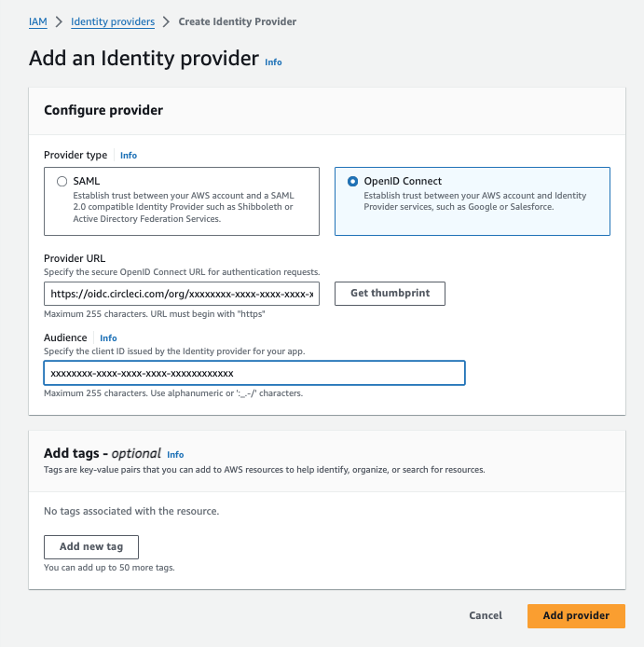This screenshot has width=644, height=647.
Task: Open Info beside Add an Identity provider
Action: pyautogui.click(x=273, y=62)
